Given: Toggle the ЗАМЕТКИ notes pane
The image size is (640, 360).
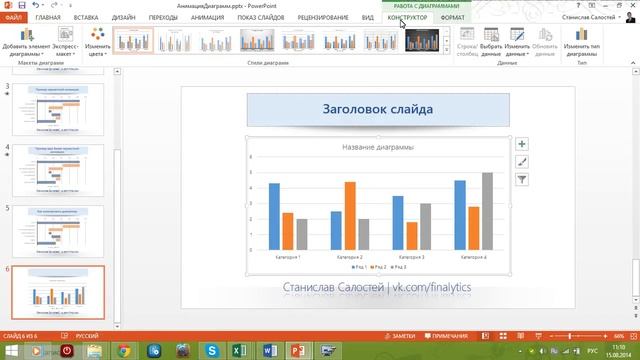Looking at the screenshot, I should 400,336.
